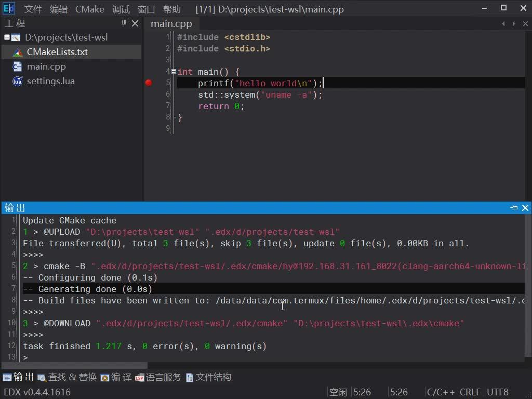This screenshot has height=399, width=532.
Task: Pin the 输出 output panel
Action: click(x=514, y=208)
